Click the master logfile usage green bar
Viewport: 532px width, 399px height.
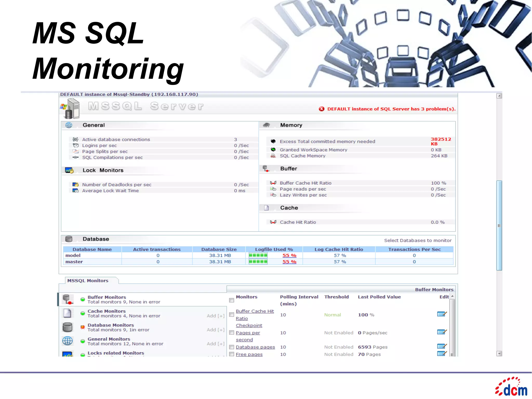click(258, 261)
